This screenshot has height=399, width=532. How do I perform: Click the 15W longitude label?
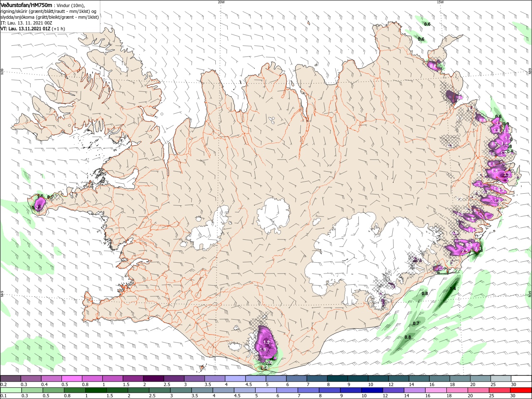440,2
